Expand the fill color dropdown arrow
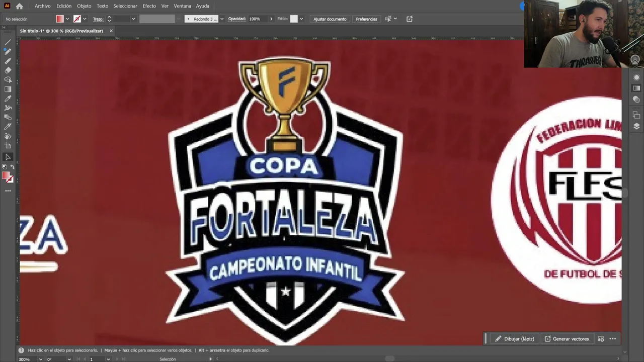644x362 pixels. [x=67, y=19]
